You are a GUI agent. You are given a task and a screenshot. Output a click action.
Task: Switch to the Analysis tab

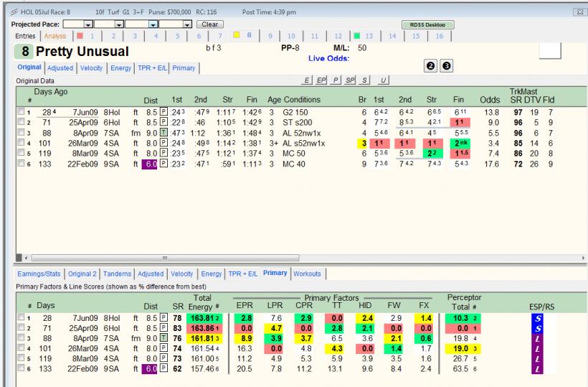point(55,36)
